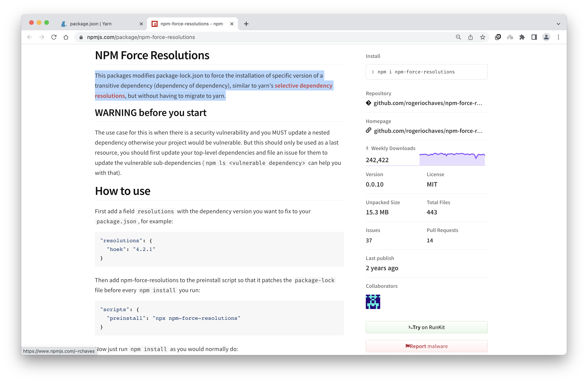Screen dimensions: 588x383
Task: Click the inline code "resolutions"
Action: [156, 212]
